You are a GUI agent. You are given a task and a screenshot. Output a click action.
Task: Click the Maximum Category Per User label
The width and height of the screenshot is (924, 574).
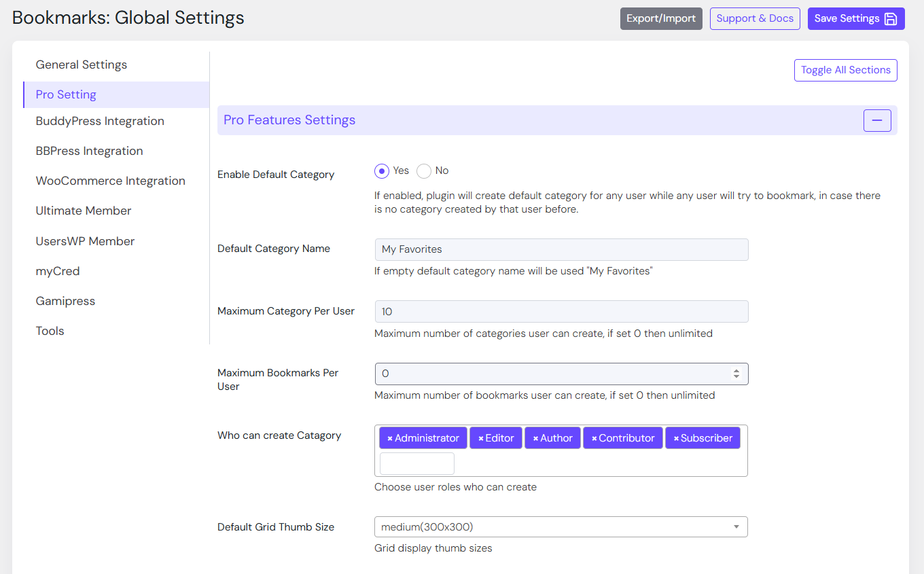[286, 311]
